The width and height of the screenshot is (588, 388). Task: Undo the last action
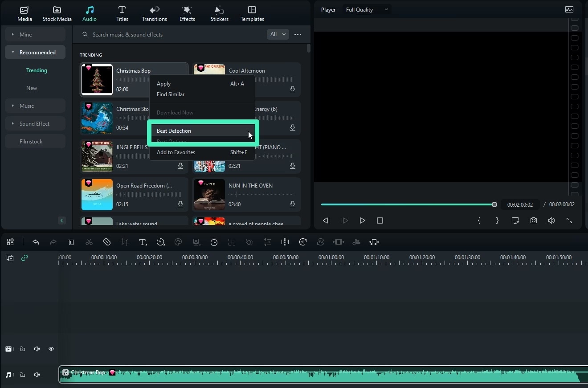point(36,242)
